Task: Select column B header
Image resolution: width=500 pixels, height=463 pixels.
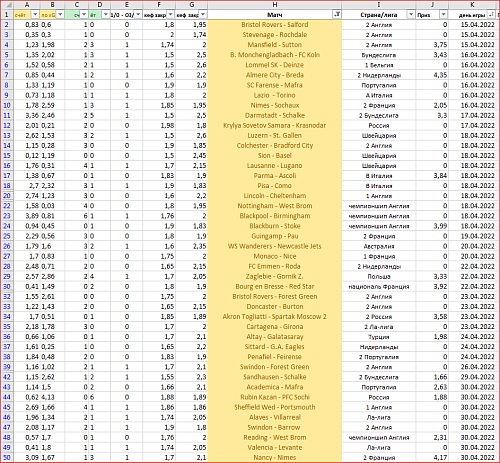Action: [x=52, y=5]
